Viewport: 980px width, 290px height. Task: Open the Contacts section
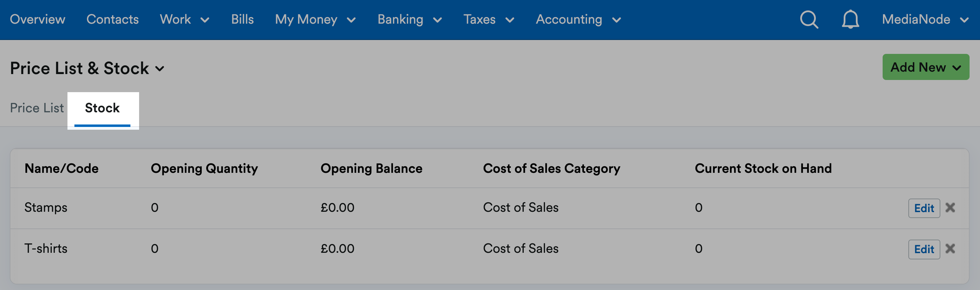[112, 19]
